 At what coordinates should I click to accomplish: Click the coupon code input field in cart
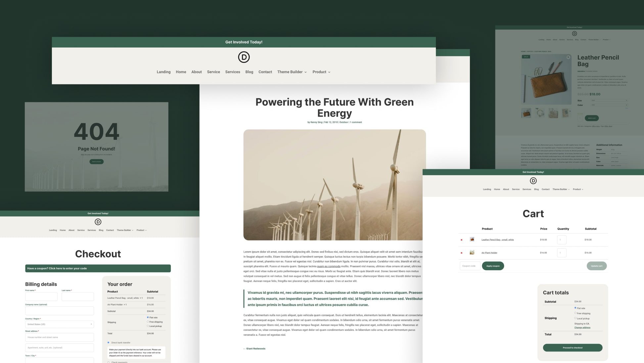470,266
